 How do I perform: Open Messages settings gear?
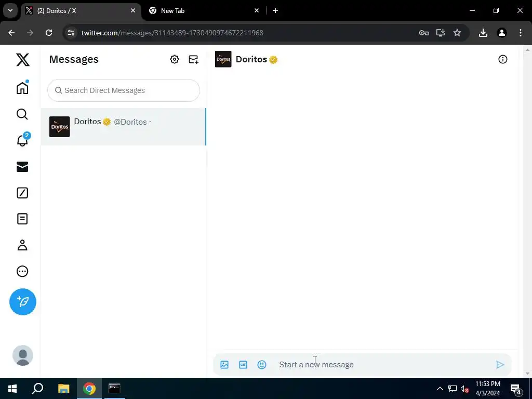175,59
